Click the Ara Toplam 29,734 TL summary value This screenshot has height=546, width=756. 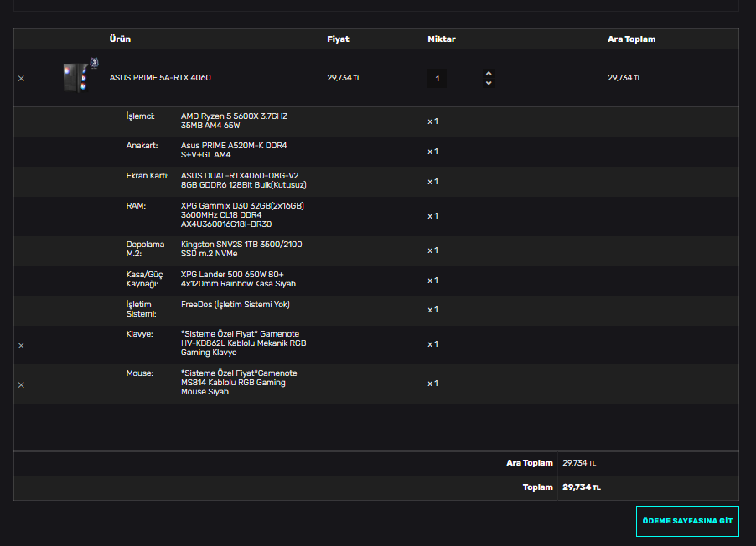pyautogui.click(x=579, y=463)
